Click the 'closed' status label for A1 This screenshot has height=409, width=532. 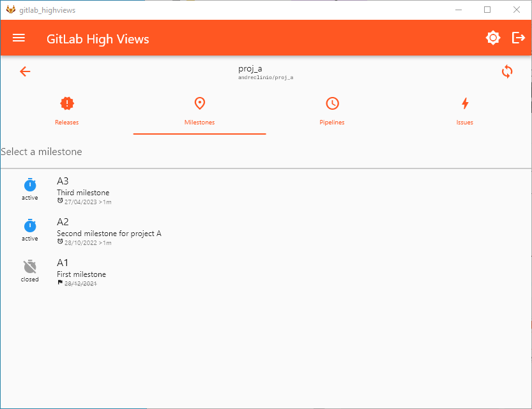pos(30,279)
